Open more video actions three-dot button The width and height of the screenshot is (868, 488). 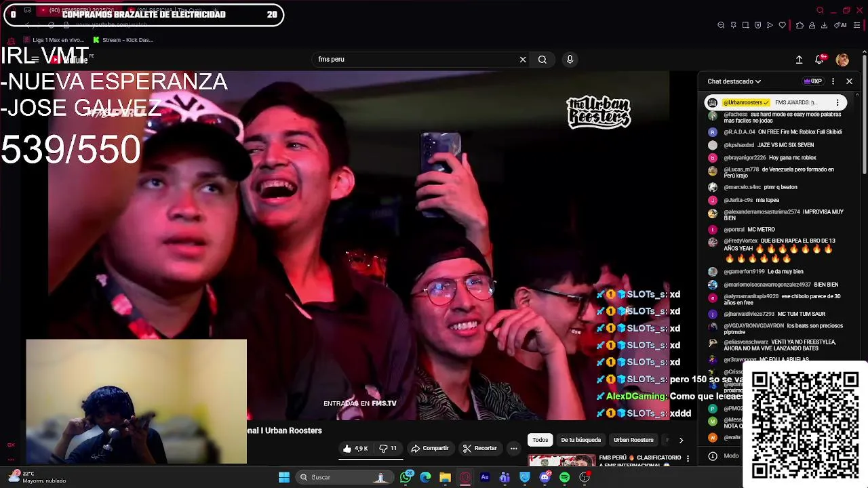coord(513,449)
